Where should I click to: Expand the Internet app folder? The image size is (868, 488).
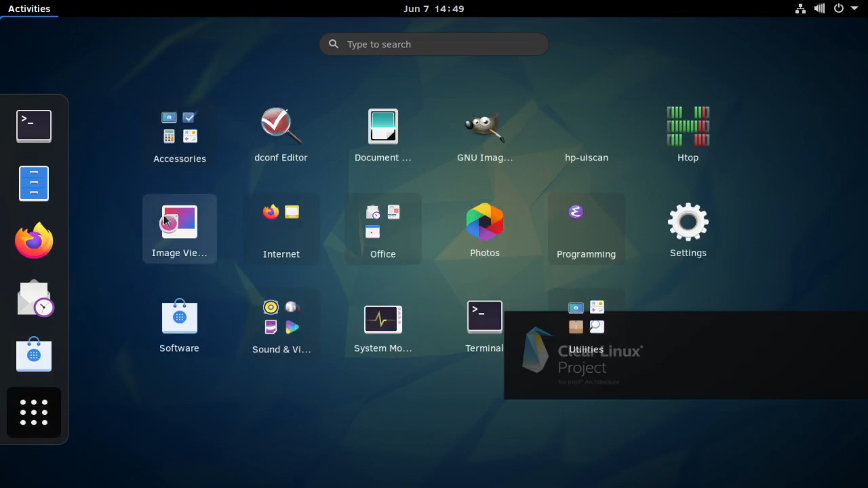281,230
